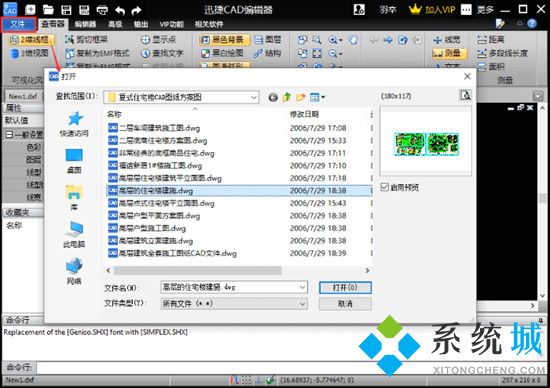This screenshot has width=550, height=388.
Task: Click the preview magnifier icon in Open dialog
Action: pos(465,95)
